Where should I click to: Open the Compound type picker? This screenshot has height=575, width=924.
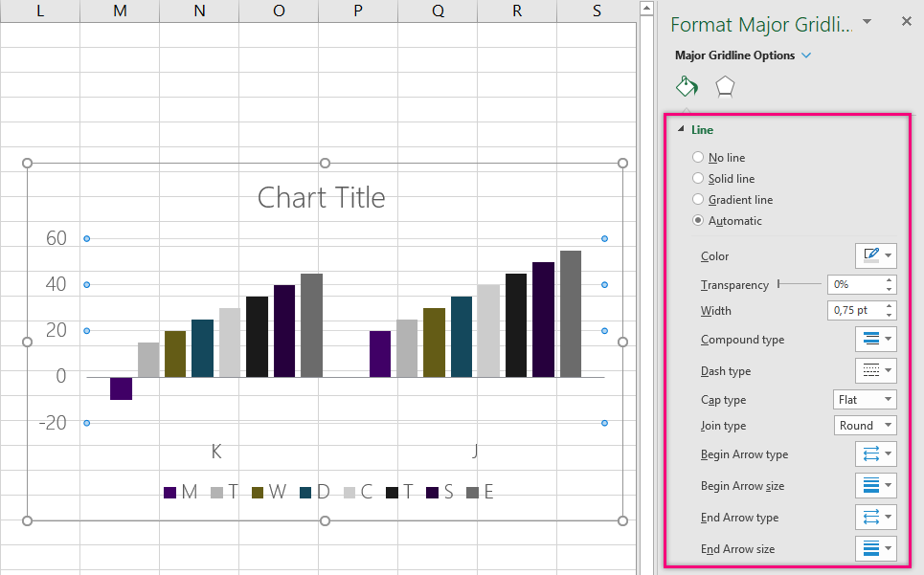pyautogui.click(x=876, y=339)
